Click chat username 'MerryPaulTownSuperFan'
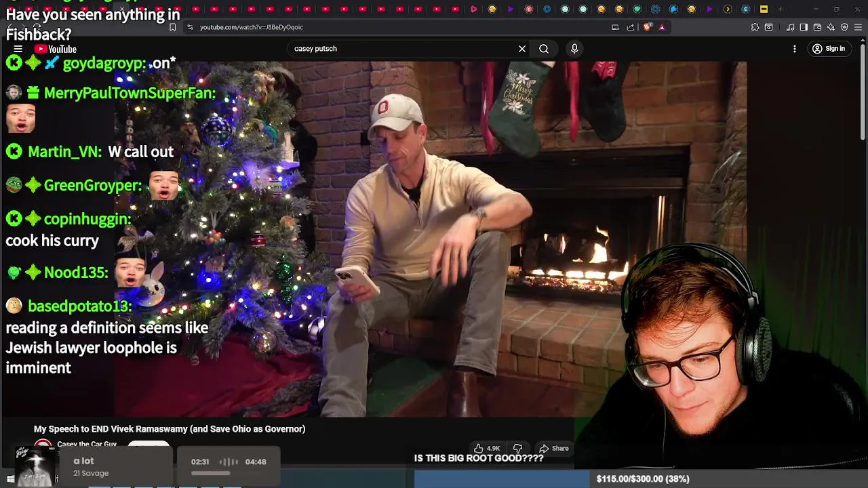868x488 pixels. (130, 93)
